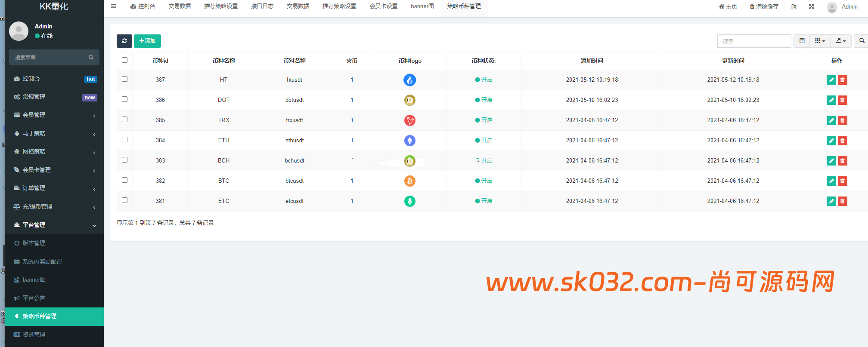Click delete icon for HT row
The height and width of the screenshot is (347, 868).
tap(843, 80)
